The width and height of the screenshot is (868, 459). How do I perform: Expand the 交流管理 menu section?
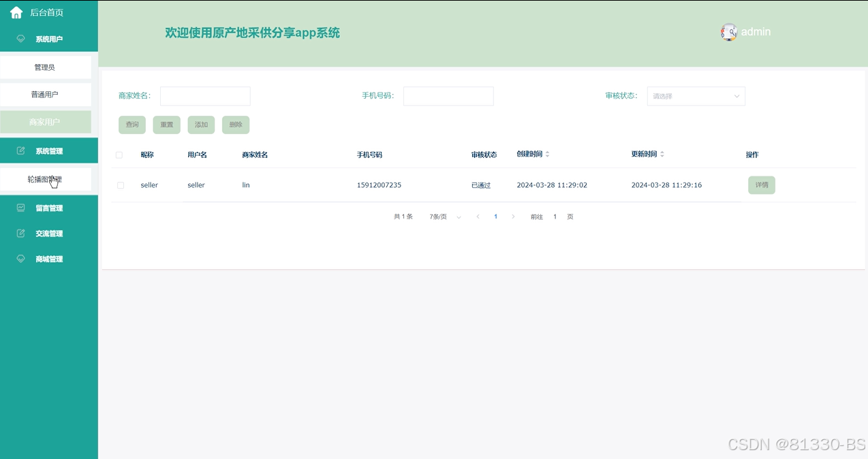pyautogui.click(x=49, y=233)
